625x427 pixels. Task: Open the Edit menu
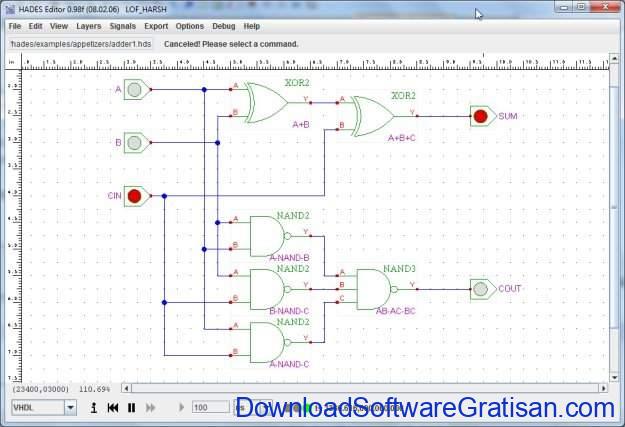[35, 26]
